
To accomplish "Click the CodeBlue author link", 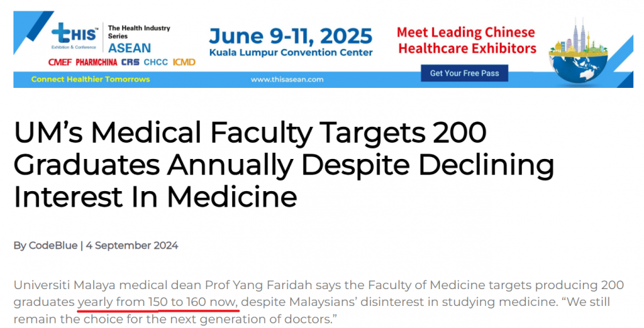I will click(53, 245).
